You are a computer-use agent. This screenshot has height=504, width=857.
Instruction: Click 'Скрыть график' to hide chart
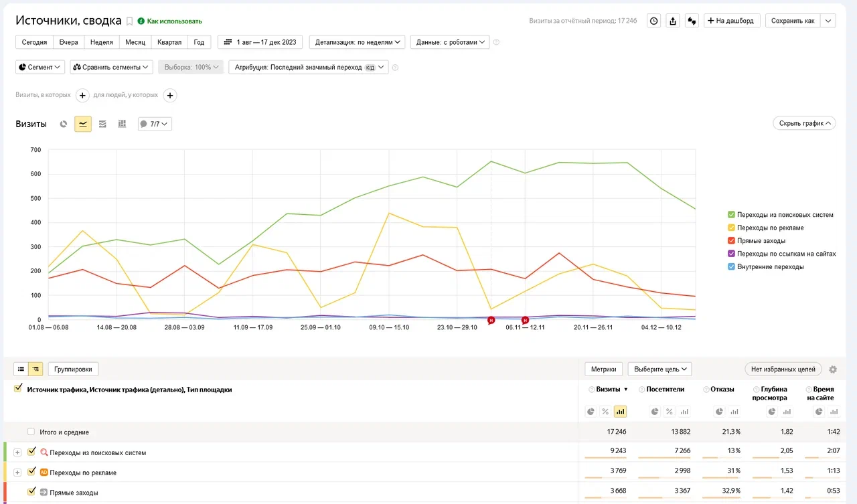pyautogui.click(x=803, y=123)
